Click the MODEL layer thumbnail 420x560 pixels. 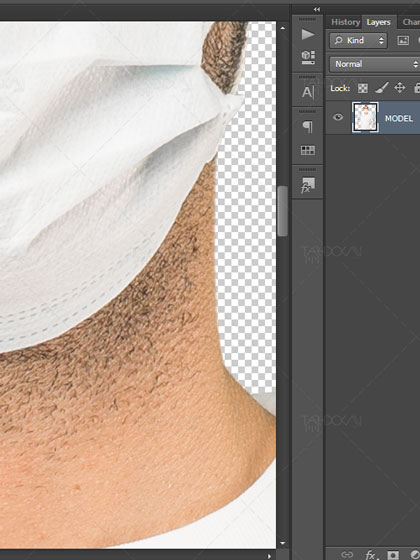coord(365,118)
